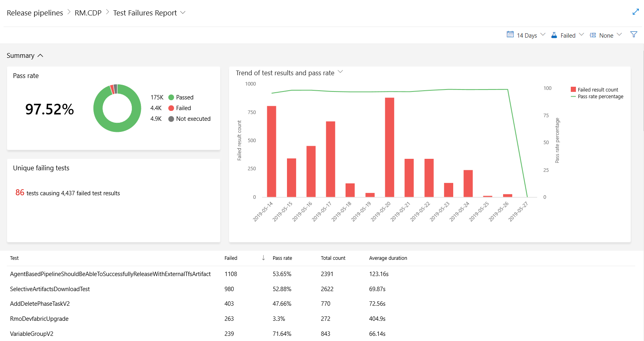Click the green Passed legend swatch
This screenshot has width=644, height=341.
(x=171, y=97)
